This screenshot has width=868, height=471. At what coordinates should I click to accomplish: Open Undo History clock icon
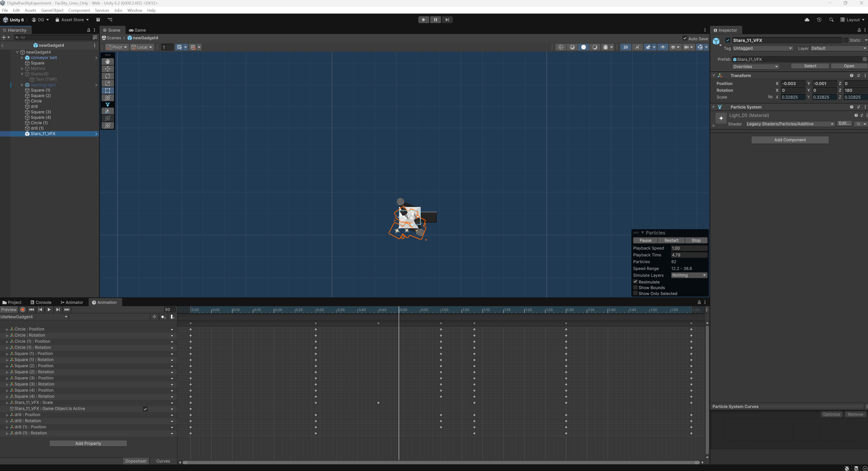pyautogui.click(x=819, y=20)
